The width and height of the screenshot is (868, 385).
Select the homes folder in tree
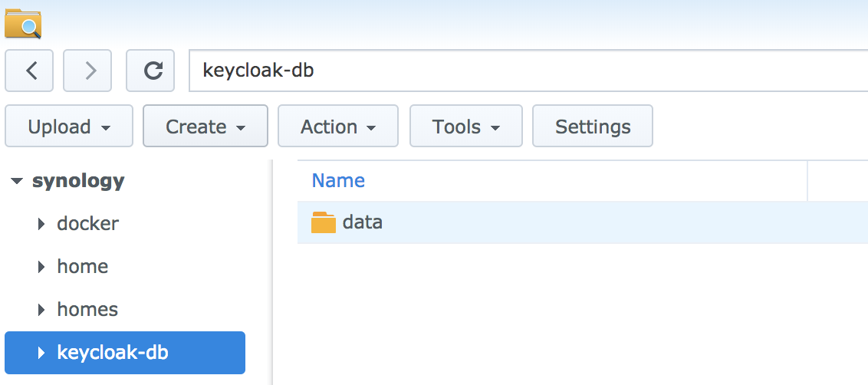point(87,309)
